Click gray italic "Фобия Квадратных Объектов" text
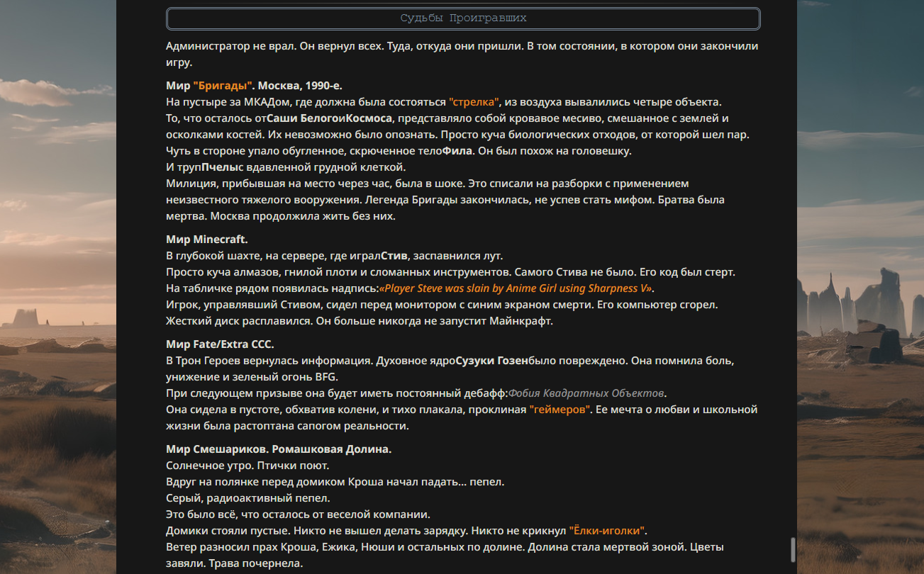This screenshot has width=924, height=574. (588, 393)
